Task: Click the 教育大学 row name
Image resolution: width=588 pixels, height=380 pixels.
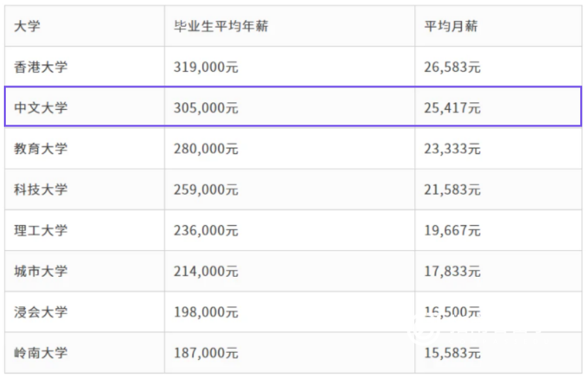Action: click(x=41, y=149)
